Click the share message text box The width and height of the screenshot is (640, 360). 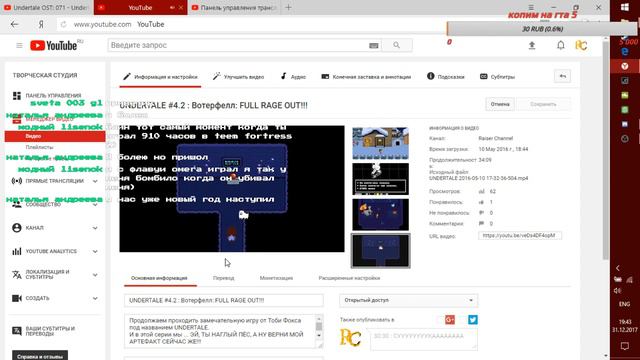(x=424, y=340)
